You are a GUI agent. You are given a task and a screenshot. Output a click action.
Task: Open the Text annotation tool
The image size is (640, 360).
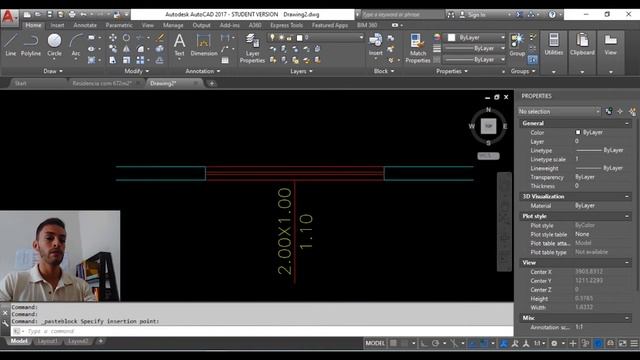pyautogui.click(x=179, y=44)
